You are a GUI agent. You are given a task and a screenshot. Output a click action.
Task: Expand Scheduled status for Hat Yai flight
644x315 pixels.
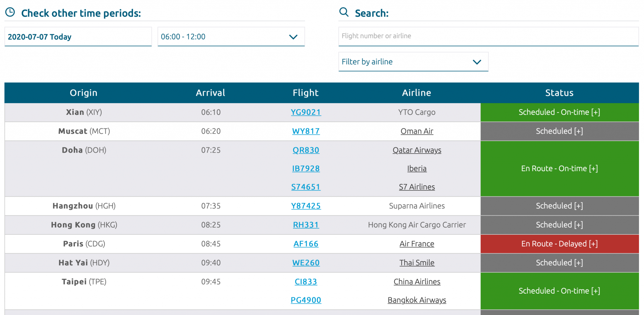pyautogui.click(x=559, y=263)
